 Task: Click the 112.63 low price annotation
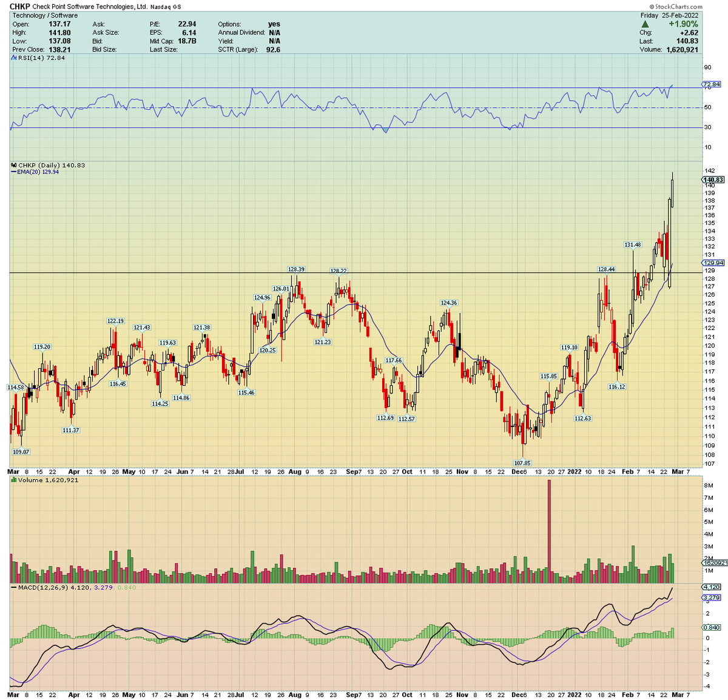click(583, 418)
